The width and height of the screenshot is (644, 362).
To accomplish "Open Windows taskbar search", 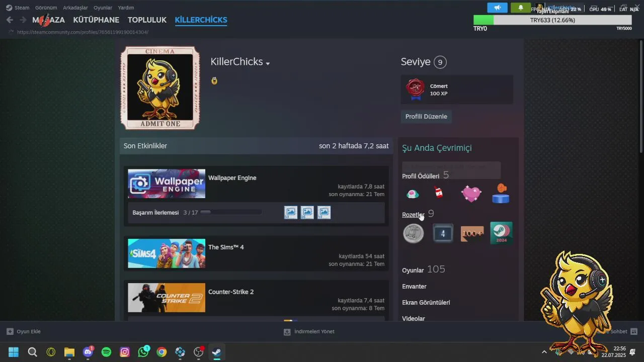I will (x=32, y=352).
